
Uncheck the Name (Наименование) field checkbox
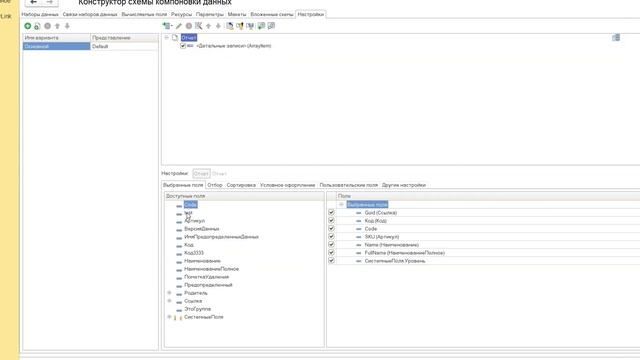(x=331, y=244)
